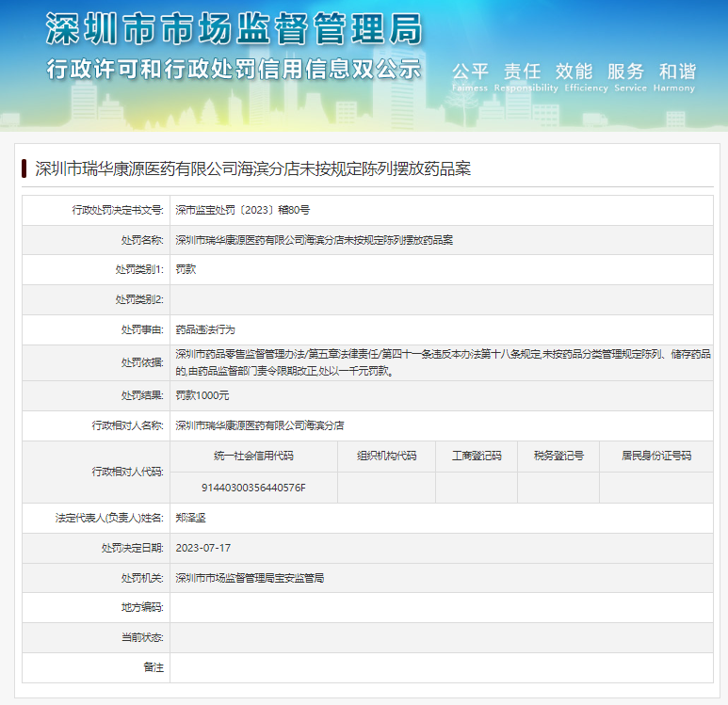Select the credit code 91440300356440576F

click(253, 488)
